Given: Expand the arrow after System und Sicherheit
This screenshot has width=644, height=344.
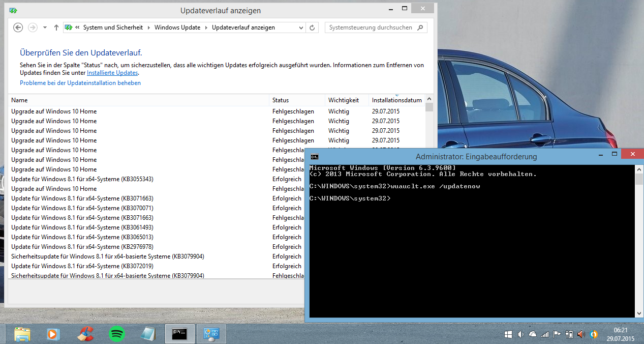Looking at the screenshot, I should tap(149, 27).
